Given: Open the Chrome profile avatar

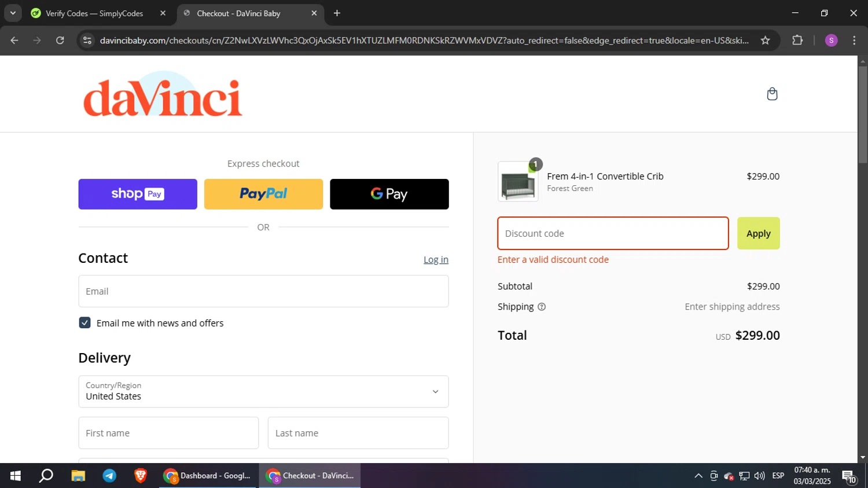Looking at the screenshot, I should (831, 40).
